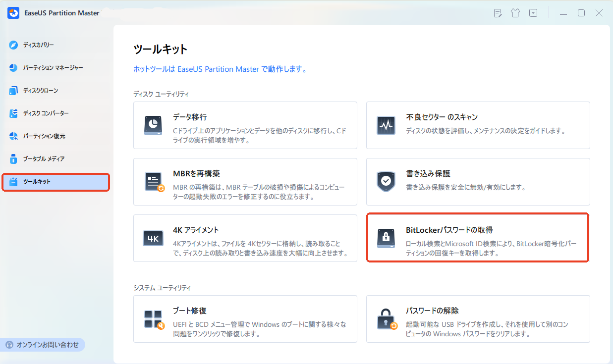Click the BitLocker password recovery lock icon
The width and height of the screenshot is (613, 364).
386,238
